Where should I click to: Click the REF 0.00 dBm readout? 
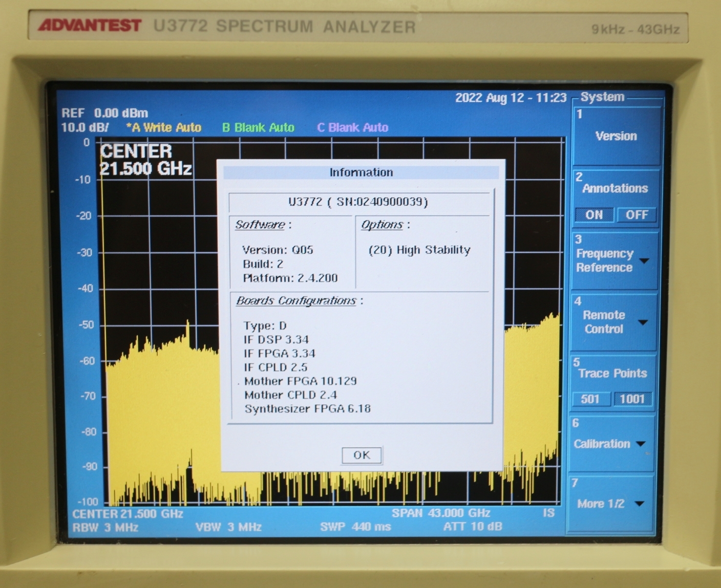coord(105,113)
